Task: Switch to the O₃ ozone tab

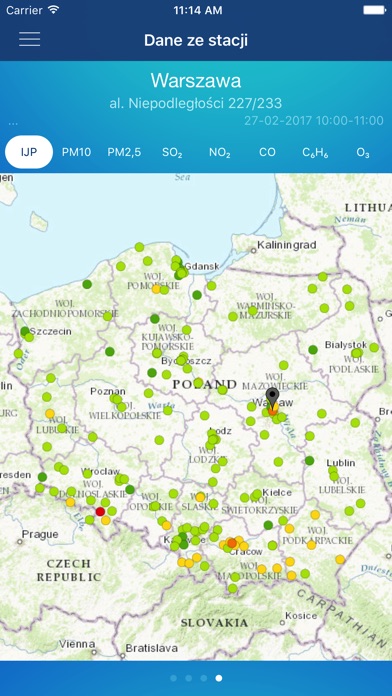Action: point(363,152)
